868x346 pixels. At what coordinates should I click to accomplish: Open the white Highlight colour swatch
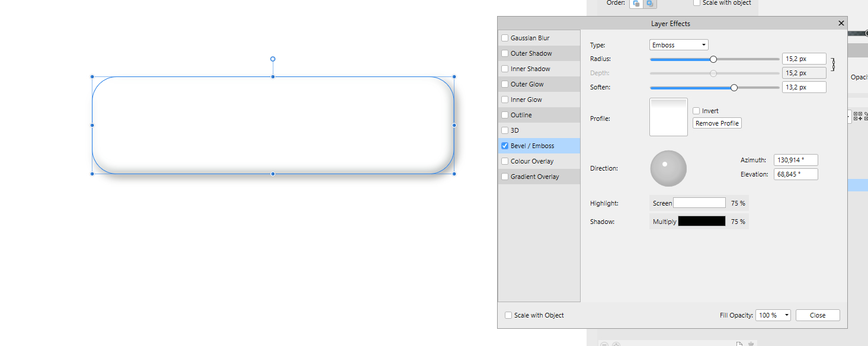(700, 203)
